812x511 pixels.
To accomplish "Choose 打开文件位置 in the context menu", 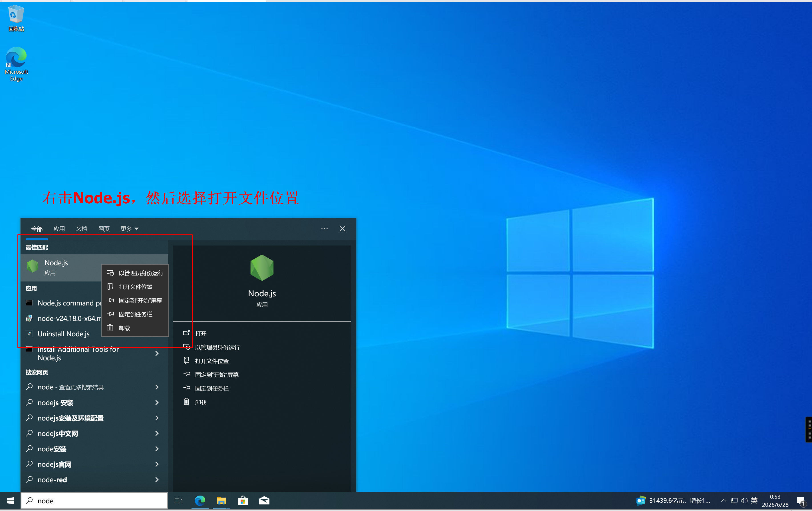I will [x=135, y=287].
